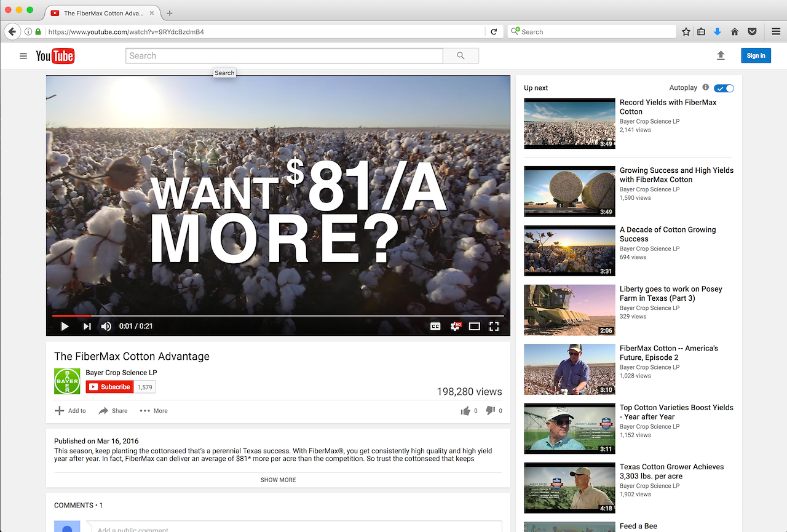This screenshot has width=787, height=532.
Task: Open the More actions dropdown
Action: pyautogui.click(x=154, y=411)
